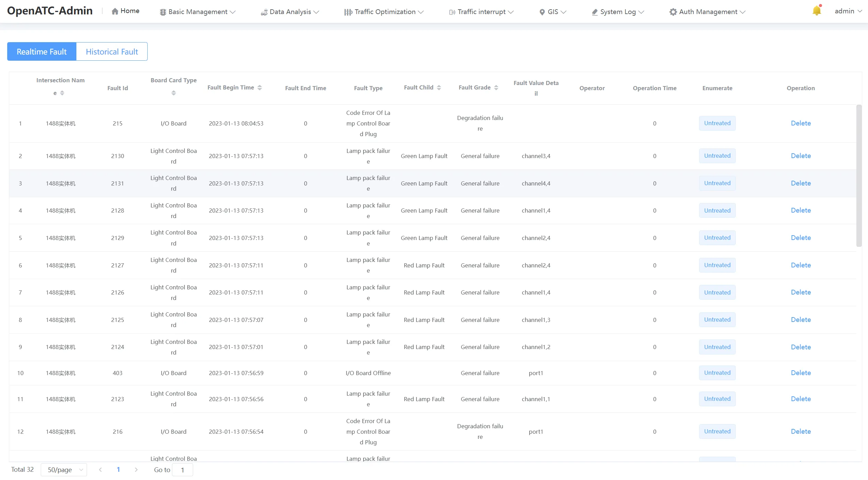868x480 pixels.
Task: Click the Traffic interrupt icon
Action: pos(452,12)
